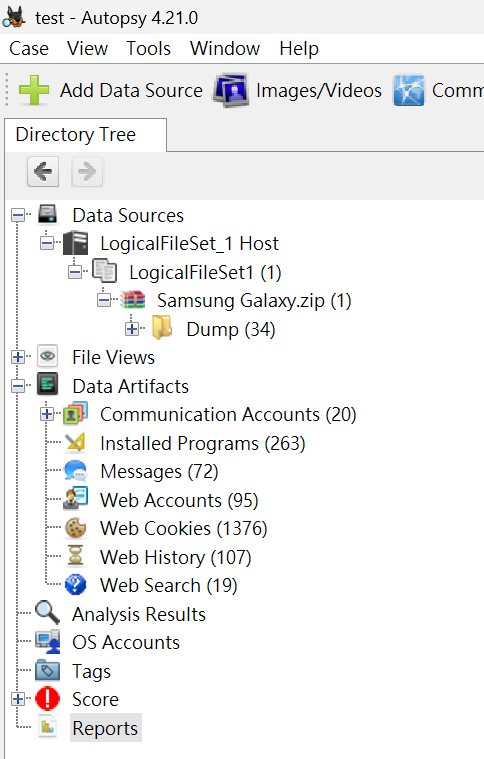This screenshot has width=484, height=759.
Task: Click the Installed Programs ruler icon
Action: (x=76, y=442)
